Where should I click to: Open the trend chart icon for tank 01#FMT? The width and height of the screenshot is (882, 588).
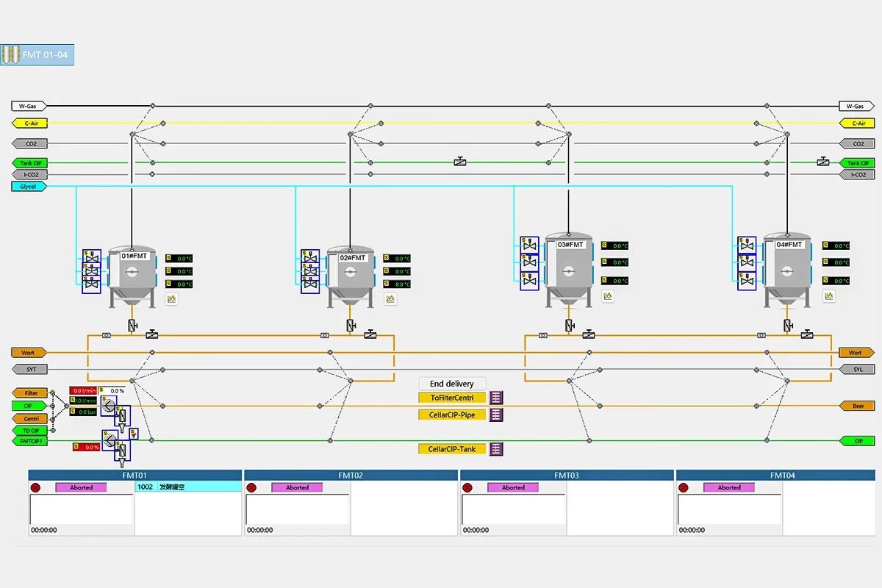point(172,299)
